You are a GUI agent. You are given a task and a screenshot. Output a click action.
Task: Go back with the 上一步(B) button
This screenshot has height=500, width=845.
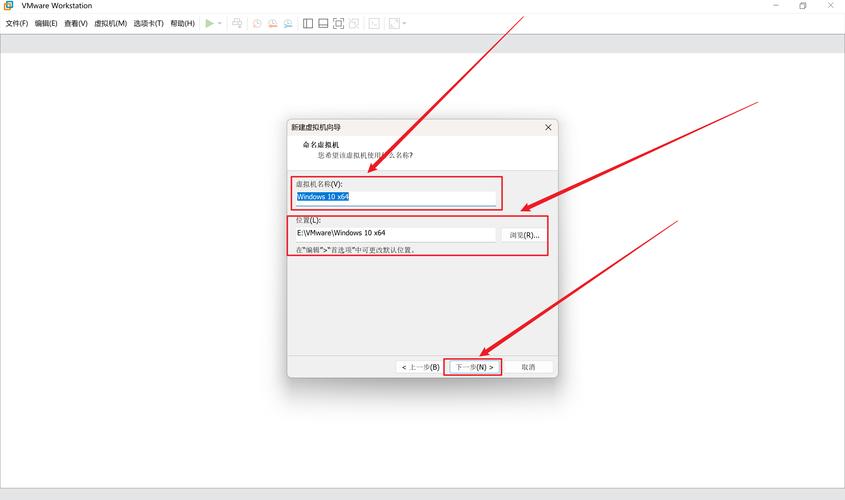click(x=419, y=367)
